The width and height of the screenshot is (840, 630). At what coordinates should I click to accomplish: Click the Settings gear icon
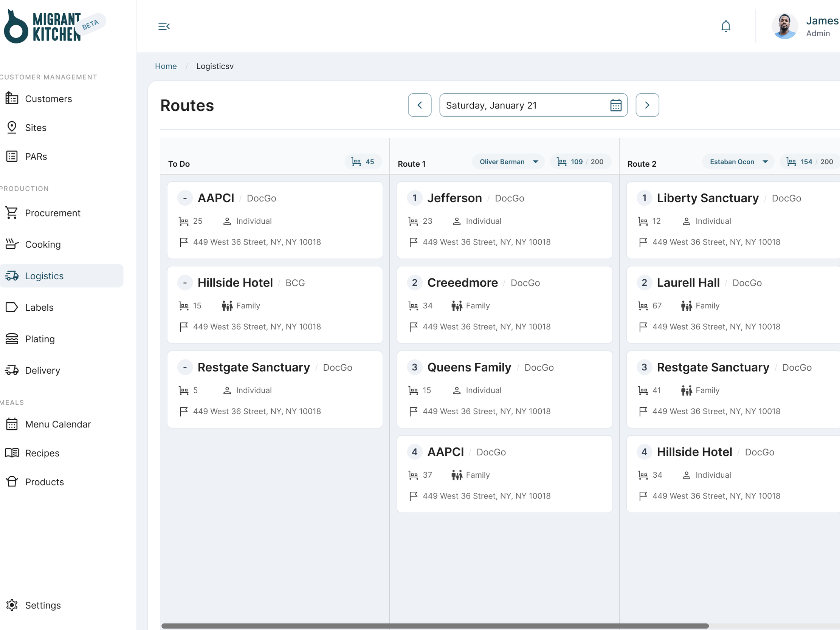(x=12, y=605)
